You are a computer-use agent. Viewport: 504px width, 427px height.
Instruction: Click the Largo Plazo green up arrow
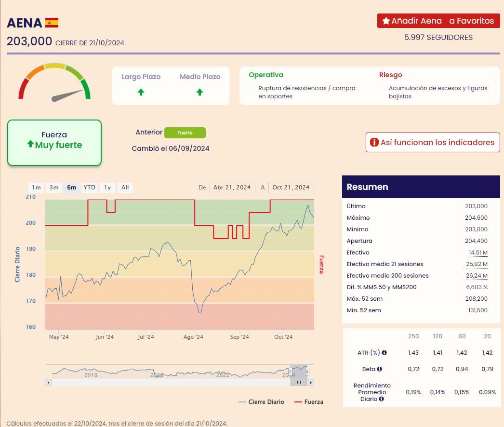tap(141, 92)
